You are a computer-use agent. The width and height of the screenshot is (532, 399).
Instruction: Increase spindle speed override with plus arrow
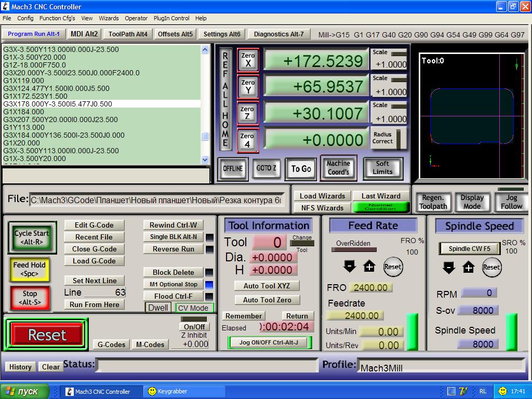(469, 268)
